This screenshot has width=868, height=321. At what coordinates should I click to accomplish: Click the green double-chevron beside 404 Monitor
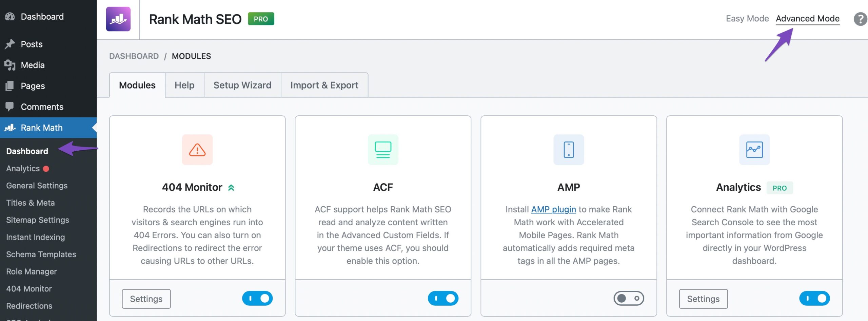pyautogui.click(x=231, y=188)
